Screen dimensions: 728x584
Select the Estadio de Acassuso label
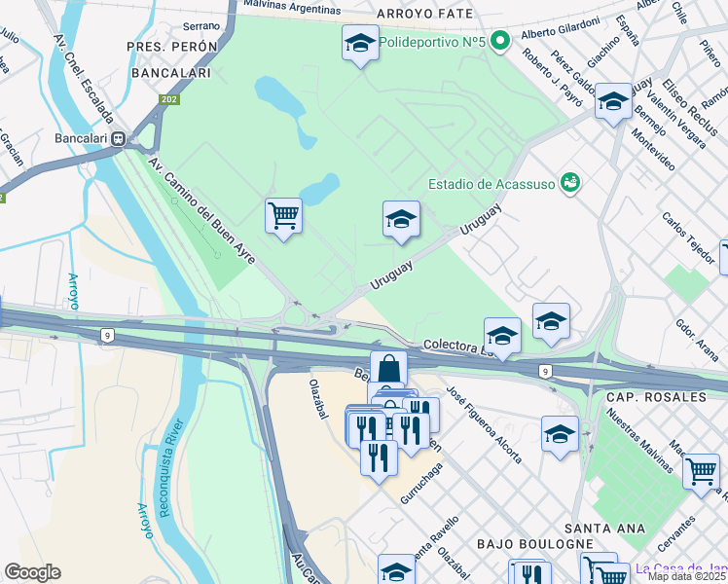(x=491, y=184)
